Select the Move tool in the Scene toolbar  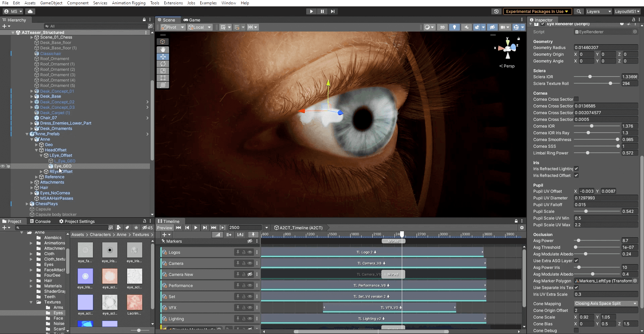click(x=163, y=57)
